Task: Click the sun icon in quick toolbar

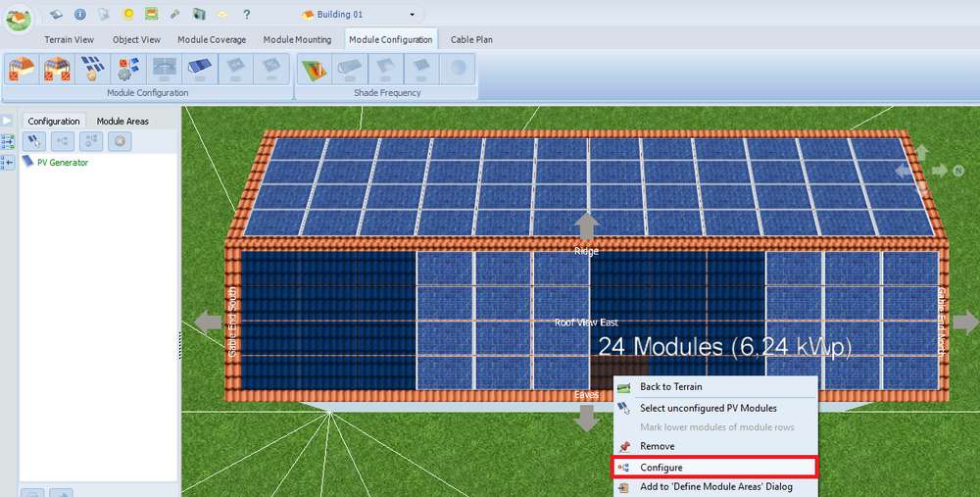Action: point(127,15)
